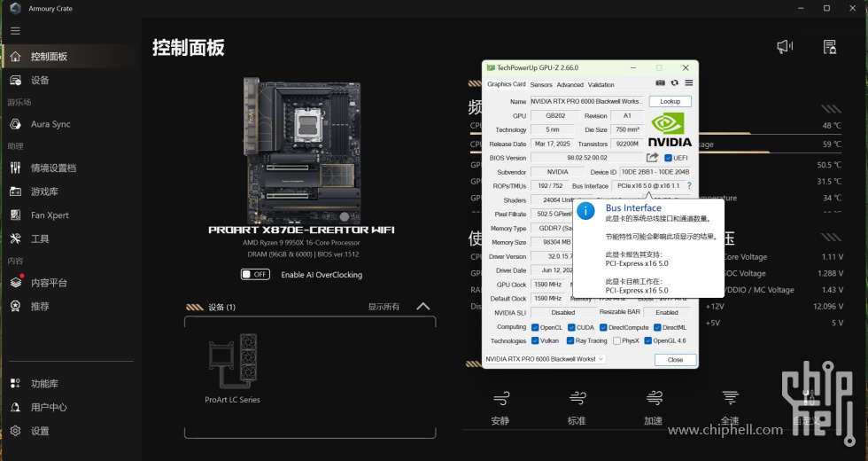Toggle the Ray Tracing checkbox
The height and width of the screenshot is (461, 868).
[570, 340]
